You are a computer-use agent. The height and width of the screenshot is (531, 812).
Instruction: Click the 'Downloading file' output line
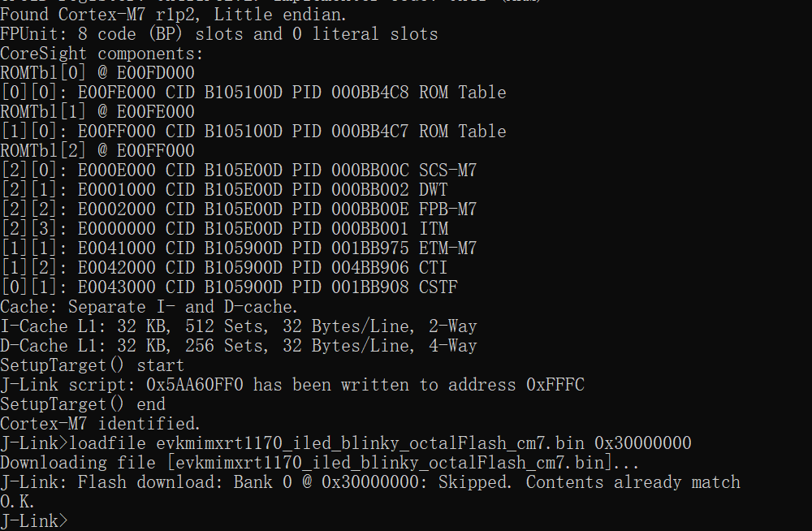pos(319,463)
